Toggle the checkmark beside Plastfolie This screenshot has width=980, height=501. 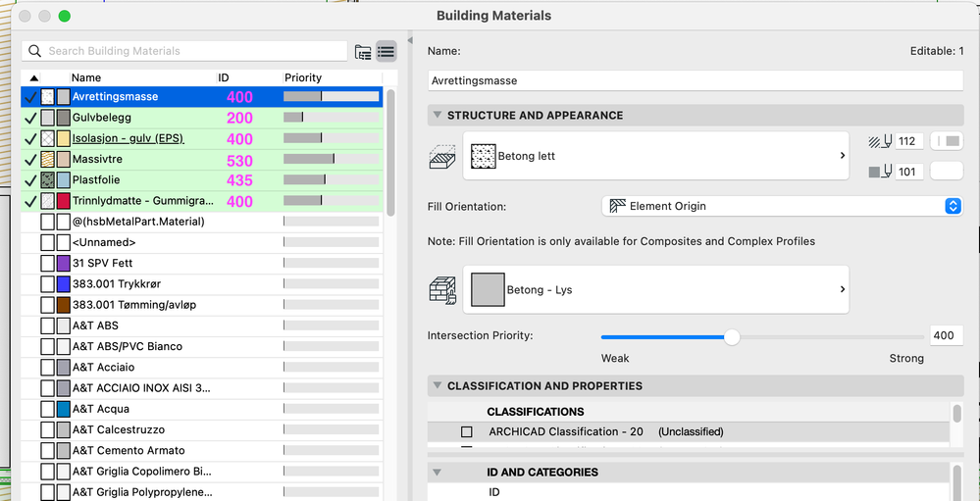click(30, 180)
